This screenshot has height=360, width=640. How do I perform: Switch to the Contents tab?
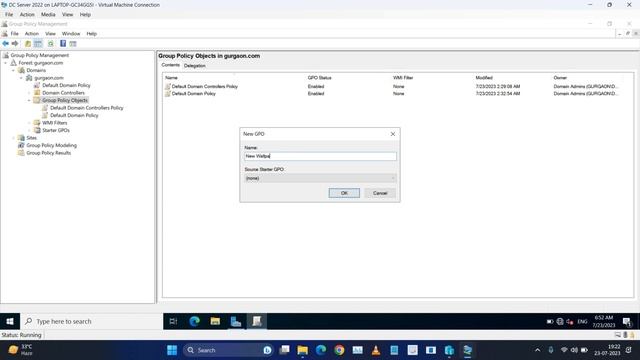(x=170, y=65)
